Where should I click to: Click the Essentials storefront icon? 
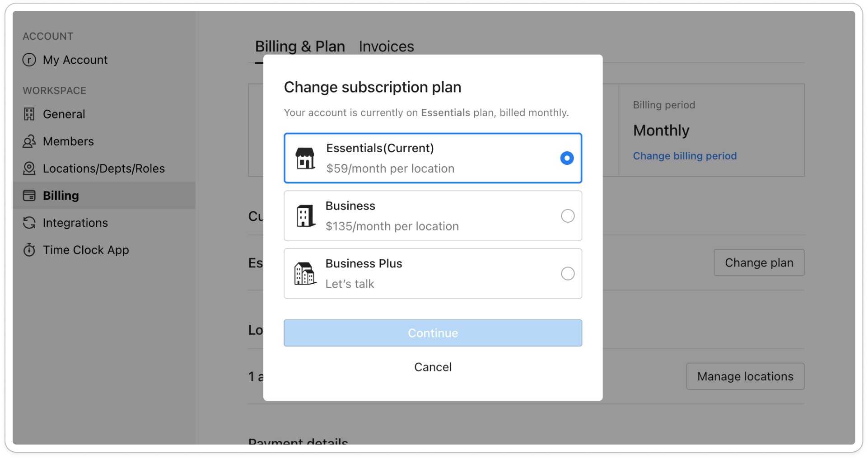[305, 158]
